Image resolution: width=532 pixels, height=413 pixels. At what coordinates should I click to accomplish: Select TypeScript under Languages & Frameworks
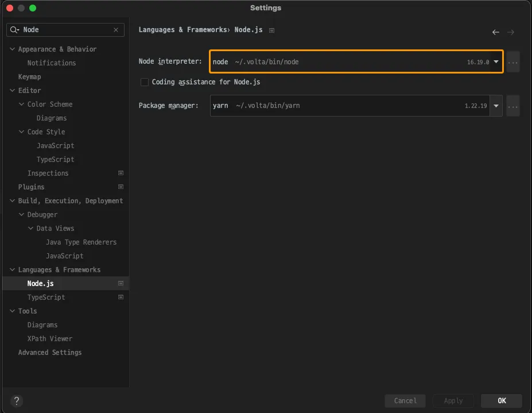click(46, 298)
